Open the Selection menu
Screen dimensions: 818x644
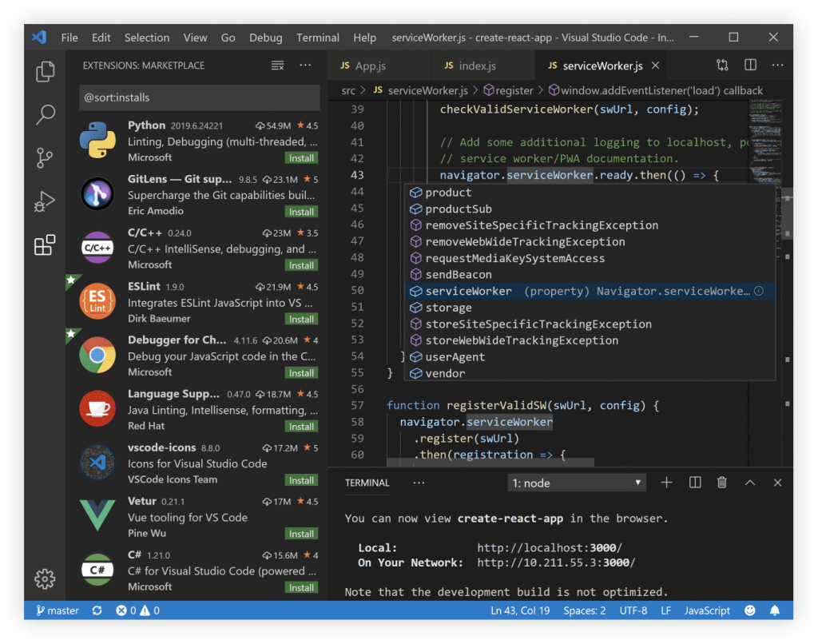point(147,38)
